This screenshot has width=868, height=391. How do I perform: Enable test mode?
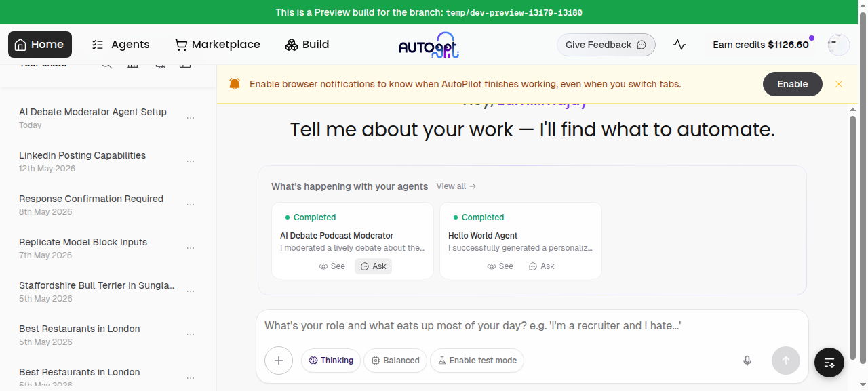tap(477, 361)
